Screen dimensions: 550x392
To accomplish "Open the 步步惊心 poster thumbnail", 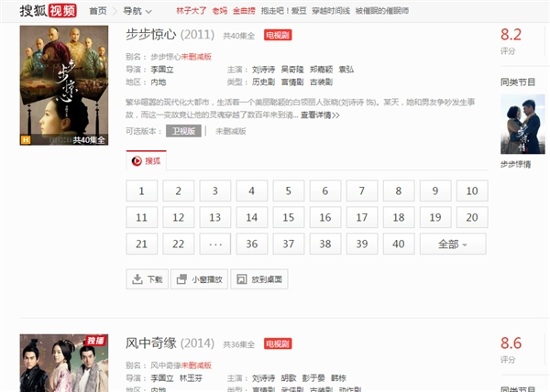I will 64,85.
